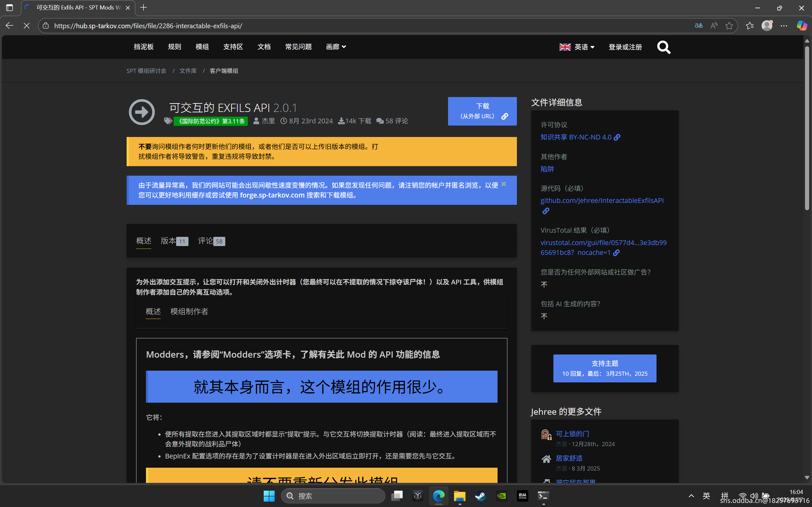
Task: Close the Exfils API browser tab
Action: pyautogui.click(x=128, y=8)
